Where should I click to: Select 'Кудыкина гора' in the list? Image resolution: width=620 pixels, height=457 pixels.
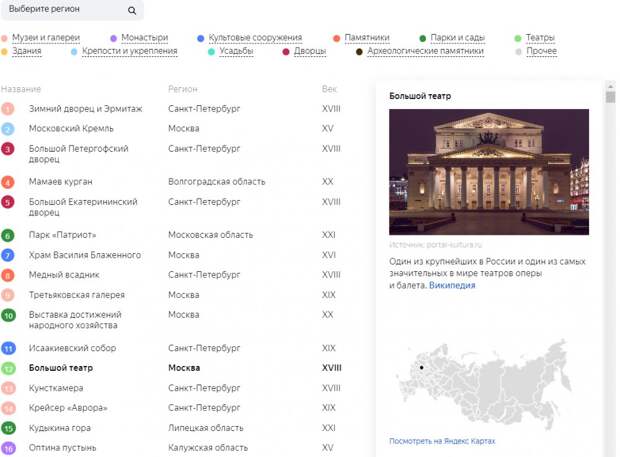click(x=60, y=428)
